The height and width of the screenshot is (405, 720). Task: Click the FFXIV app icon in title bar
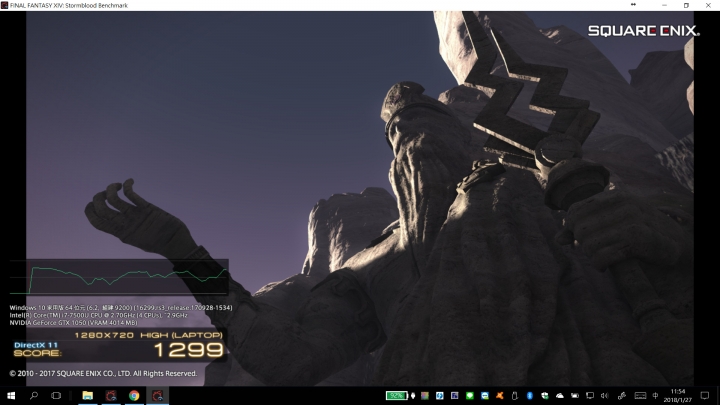[5, 5]
